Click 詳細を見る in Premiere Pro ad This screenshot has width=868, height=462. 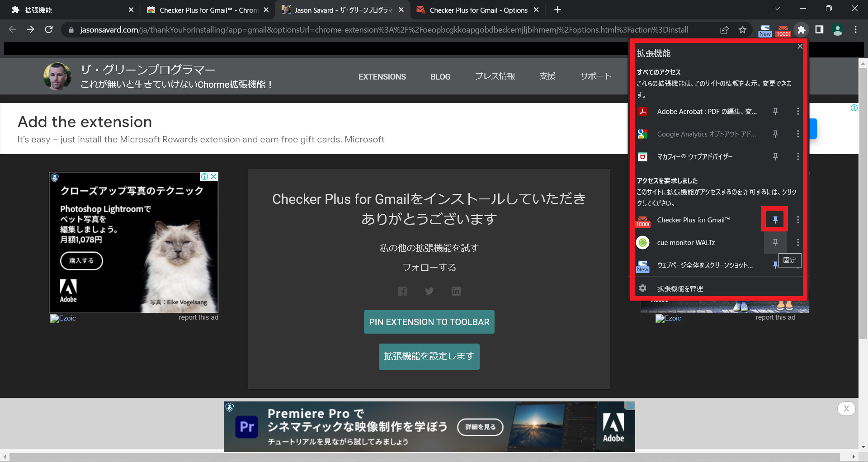[480, 427]
